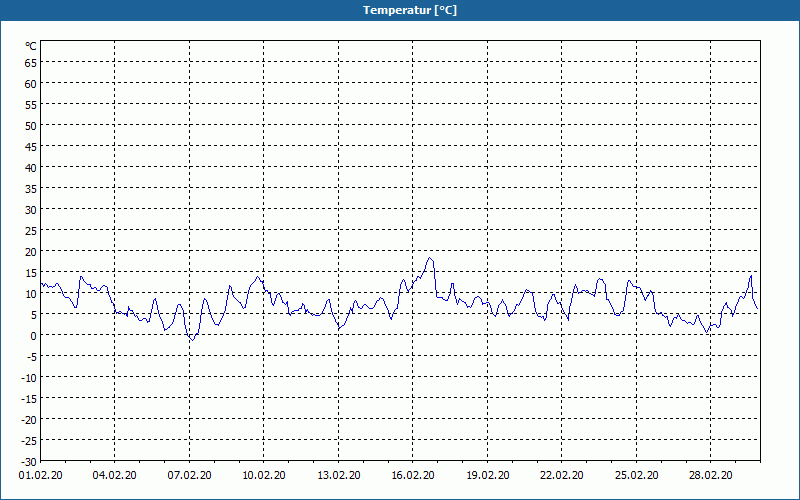The height and width of the screenshot is (500, 800).
Task: Click the 65 value on temperature axis
Action: (31, 63)
